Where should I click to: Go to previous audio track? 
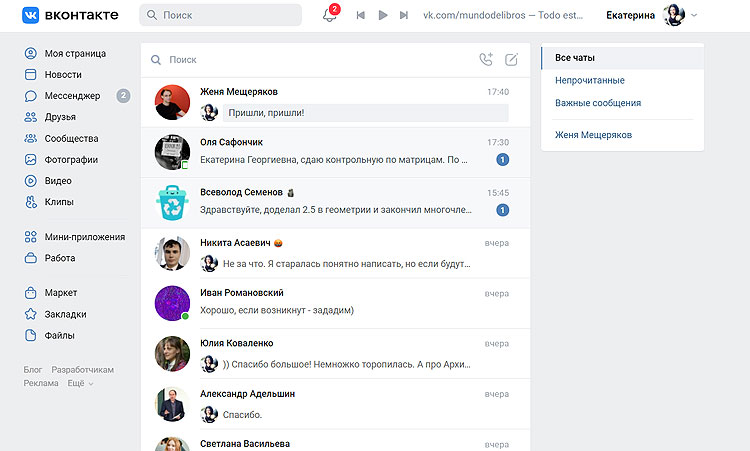360,16
